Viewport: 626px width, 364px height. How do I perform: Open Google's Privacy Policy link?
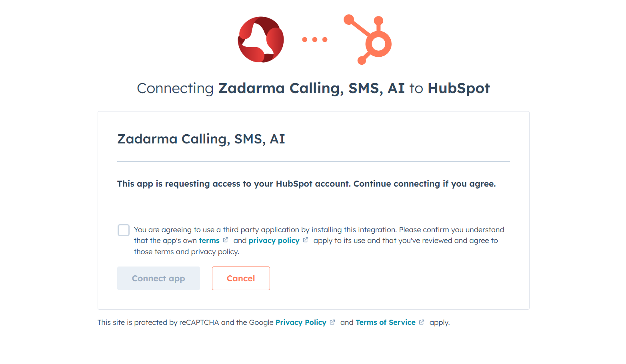[x=301, y=322]
